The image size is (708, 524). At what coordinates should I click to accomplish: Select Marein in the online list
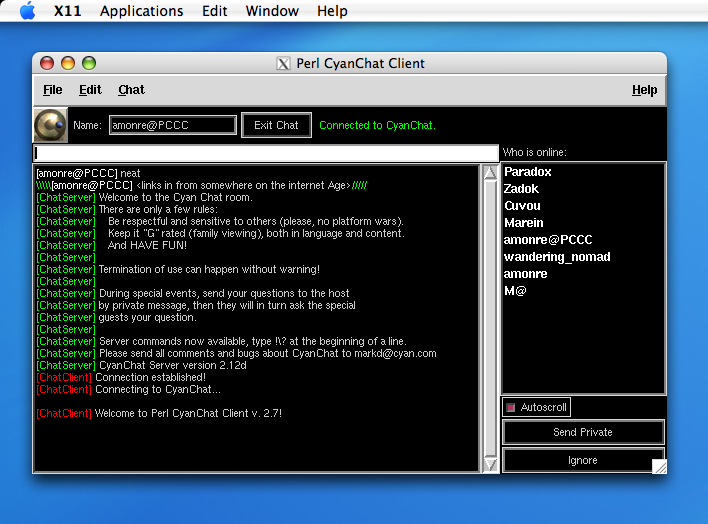point(523,223)
